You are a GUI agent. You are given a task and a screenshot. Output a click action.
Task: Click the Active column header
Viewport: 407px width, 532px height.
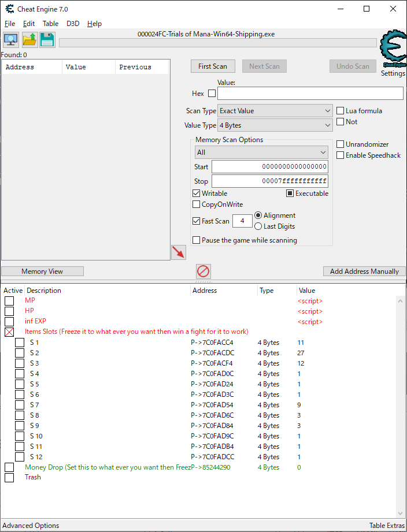click(x=13, y=291)
